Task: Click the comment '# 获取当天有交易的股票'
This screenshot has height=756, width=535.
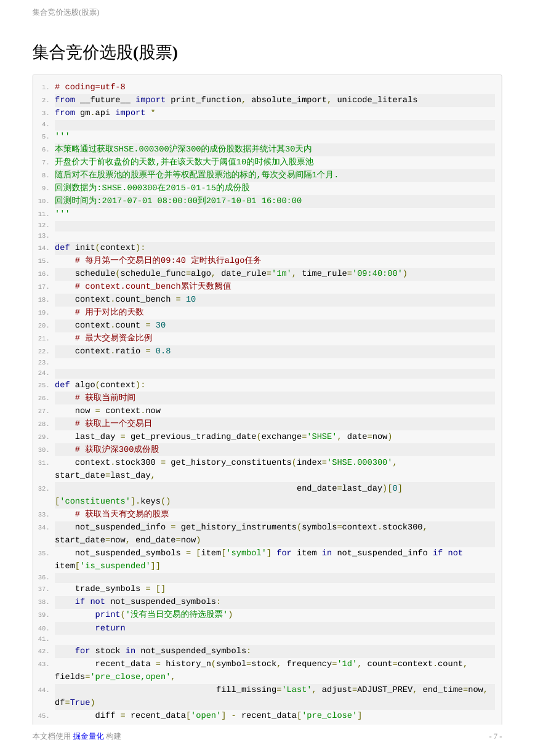Action: [122, 515]
